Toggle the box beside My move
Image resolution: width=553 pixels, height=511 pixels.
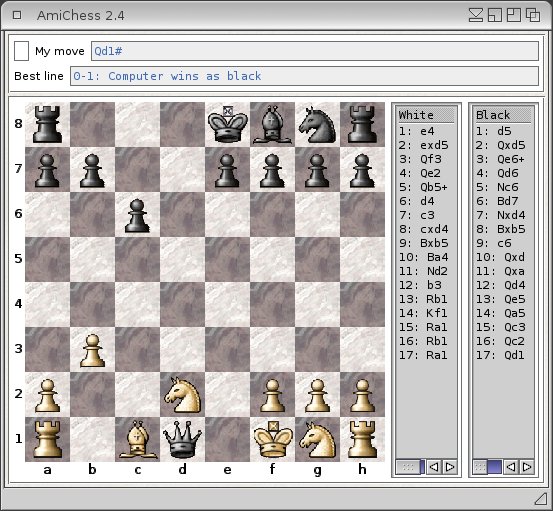coord(21,51)
